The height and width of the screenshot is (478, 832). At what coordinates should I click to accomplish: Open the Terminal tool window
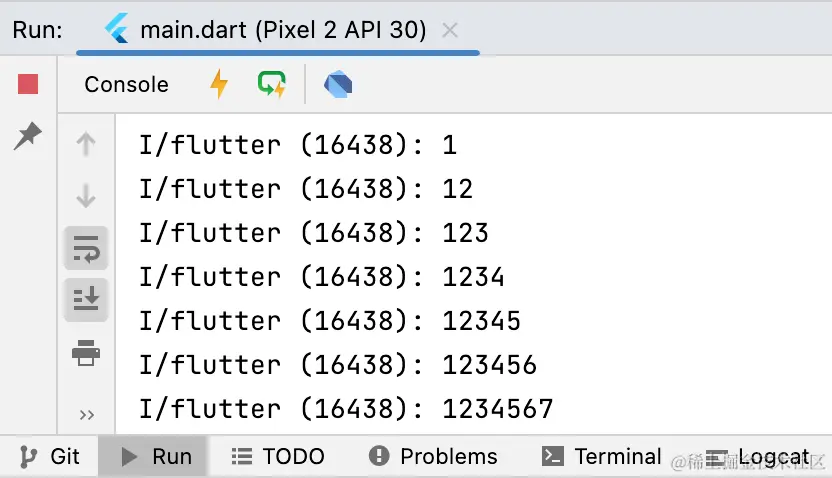[x=602, y=457]
